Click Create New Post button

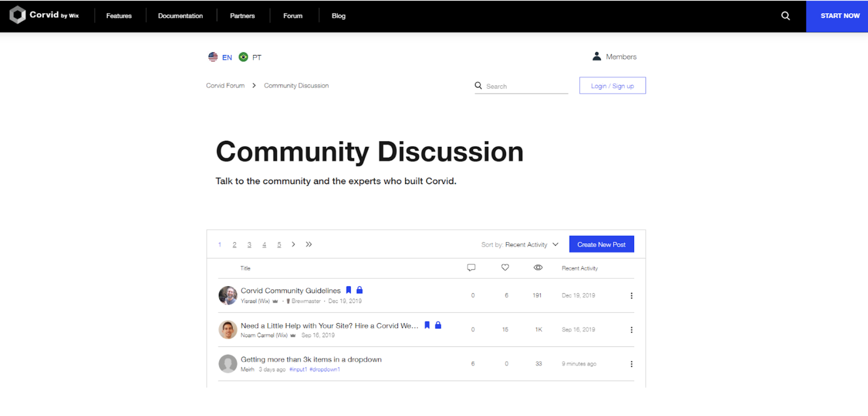tap(602, 244)
